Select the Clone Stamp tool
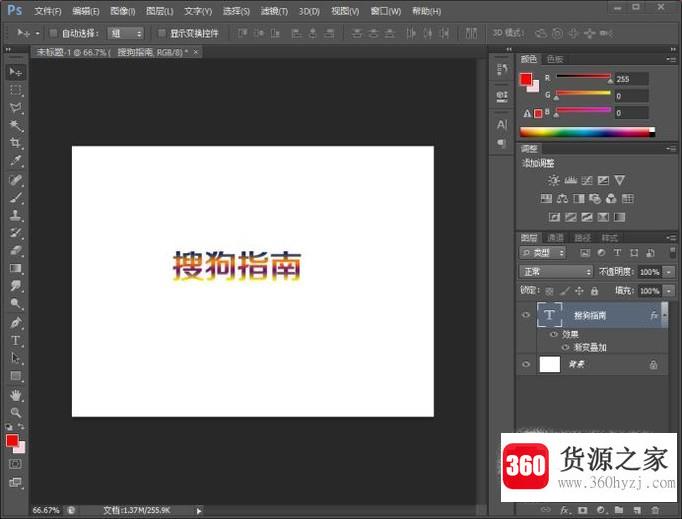Viewport: 682px width, 519px height. pos(16,215)
